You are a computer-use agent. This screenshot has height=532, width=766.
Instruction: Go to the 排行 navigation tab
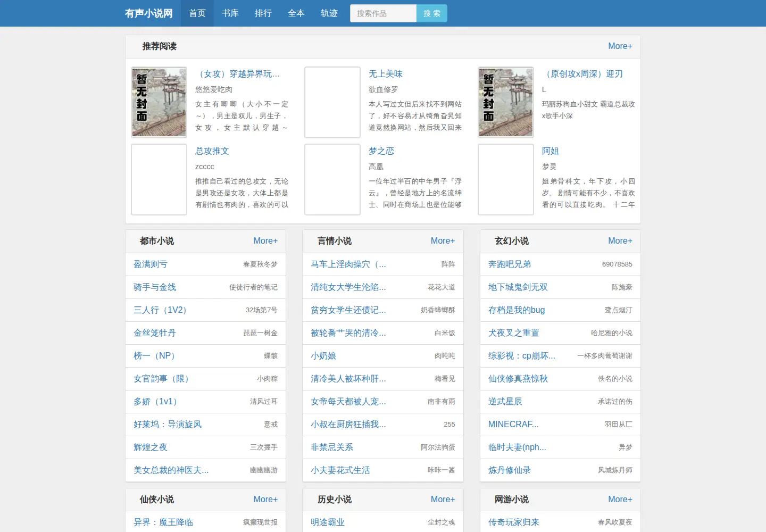[x=263, y=13]
